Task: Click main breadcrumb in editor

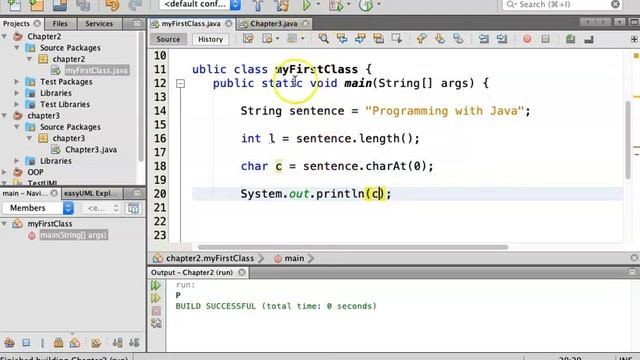Action: (x=294, y=258)
